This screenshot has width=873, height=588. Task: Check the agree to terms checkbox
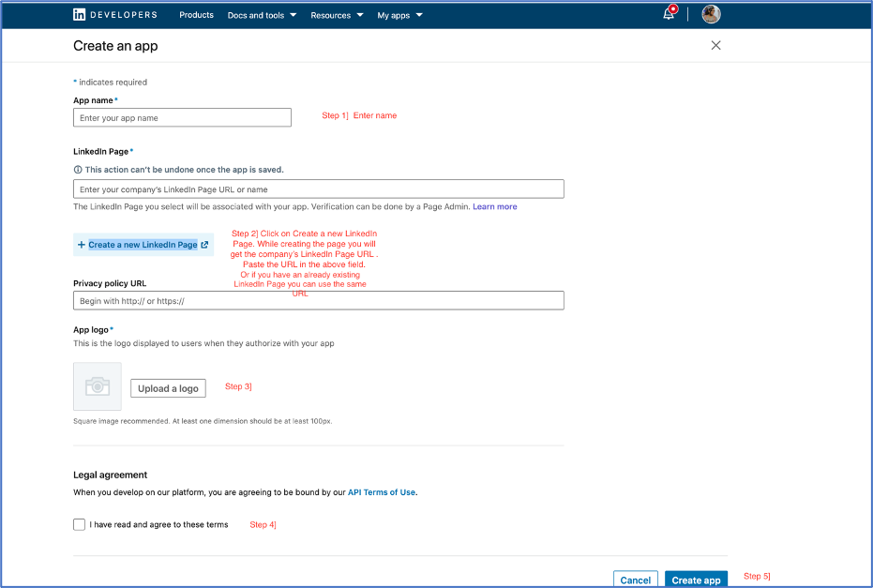(x=79, y=524)
